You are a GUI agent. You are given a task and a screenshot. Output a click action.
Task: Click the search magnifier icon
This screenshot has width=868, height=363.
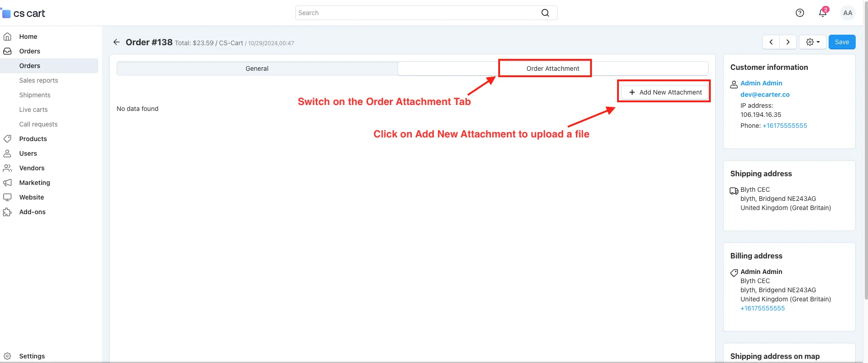pos(545,13)
